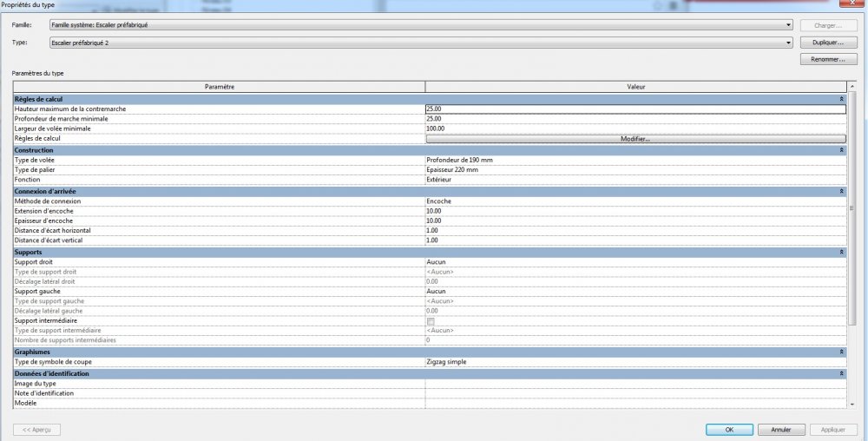
Task: Click the Appliquer button
Action: click(833, 430)
